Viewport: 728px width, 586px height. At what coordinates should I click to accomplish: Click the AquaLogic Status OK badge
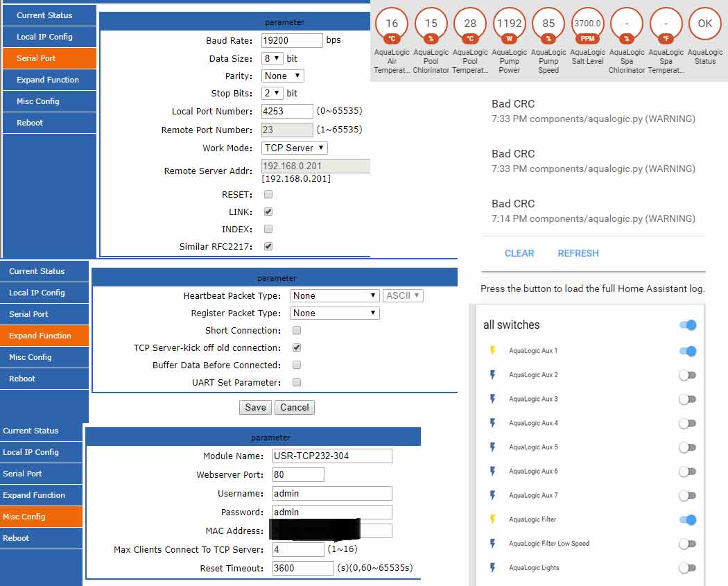click(x=705, y=24)
